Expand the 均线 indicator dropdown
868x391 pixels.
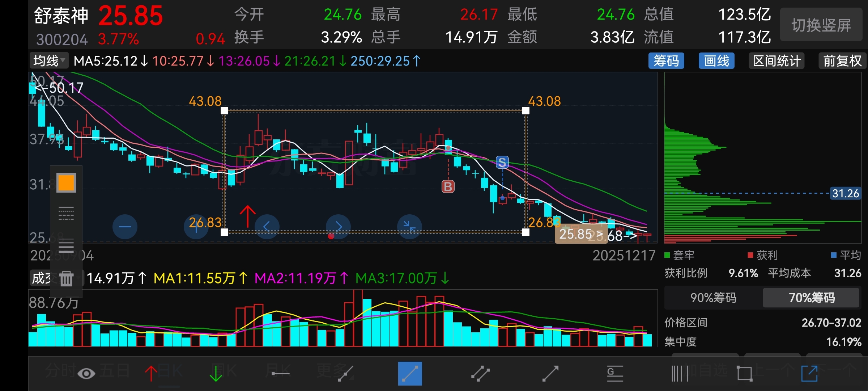(49, 60)
